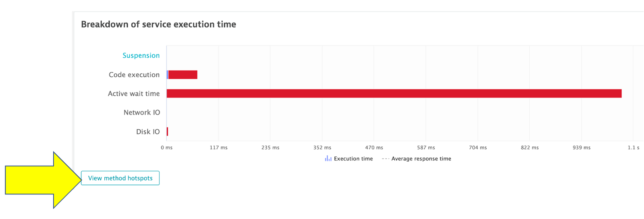Viewport: 644px width, 219px height.
Task: Click the 939 ms axis tick label
Action: (x=581, y=147)
